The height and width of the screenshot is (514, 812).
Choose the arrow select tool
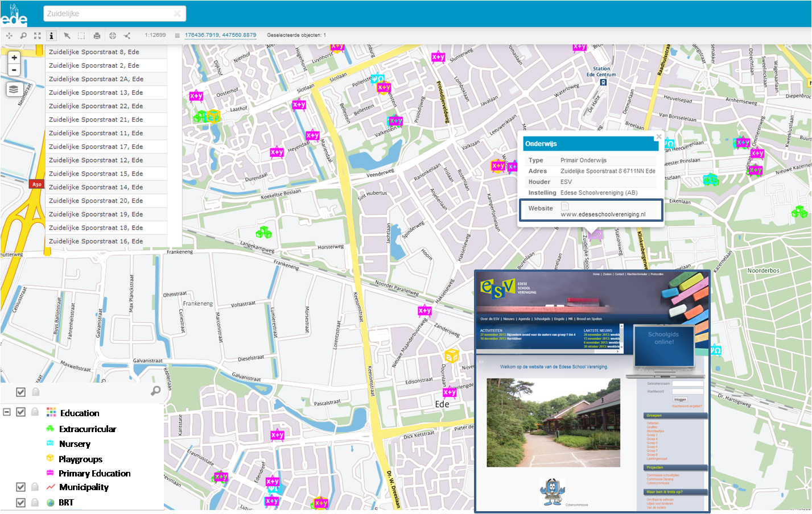coord(67,35)
